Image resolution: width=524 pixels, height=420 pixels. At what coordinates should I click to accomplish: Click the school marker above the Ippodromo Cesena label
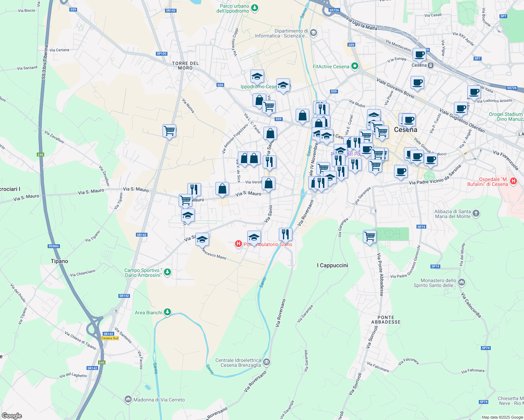click(x=257, y=77)
